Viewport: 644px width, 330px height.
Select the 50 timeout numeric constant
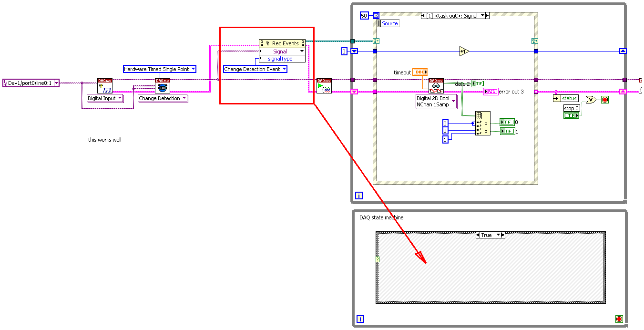pyautogui.click(x=365, y=16)
